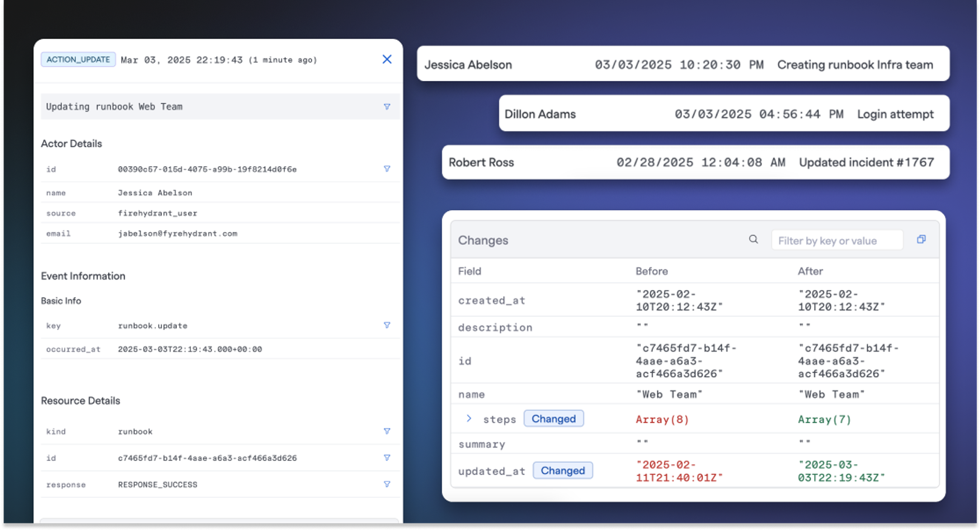Select the Array(8) before value
This screenshot has height=530, width=980.
tap(662, 419)
